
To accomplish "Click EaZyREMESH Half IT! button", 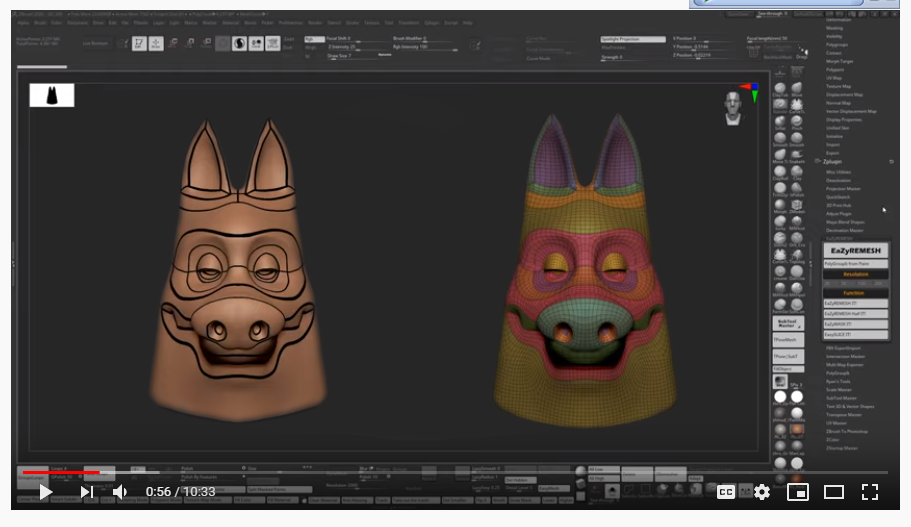I will (855, 314).
